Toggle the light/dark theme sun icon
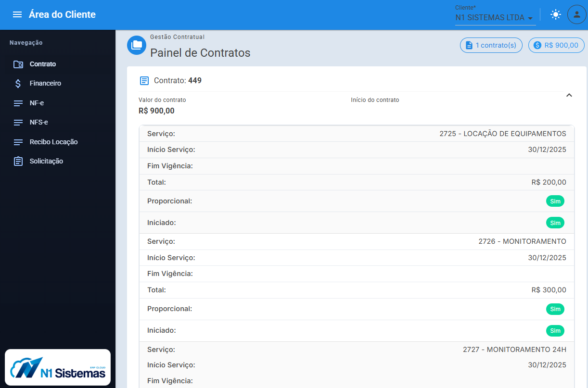The height and width of the screenshot is (388, 588). point(556,14)
